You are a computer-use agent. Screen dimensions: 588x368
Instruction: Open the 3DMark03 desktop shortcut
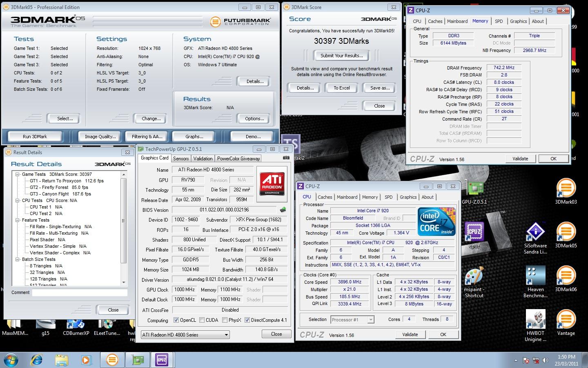566,191
